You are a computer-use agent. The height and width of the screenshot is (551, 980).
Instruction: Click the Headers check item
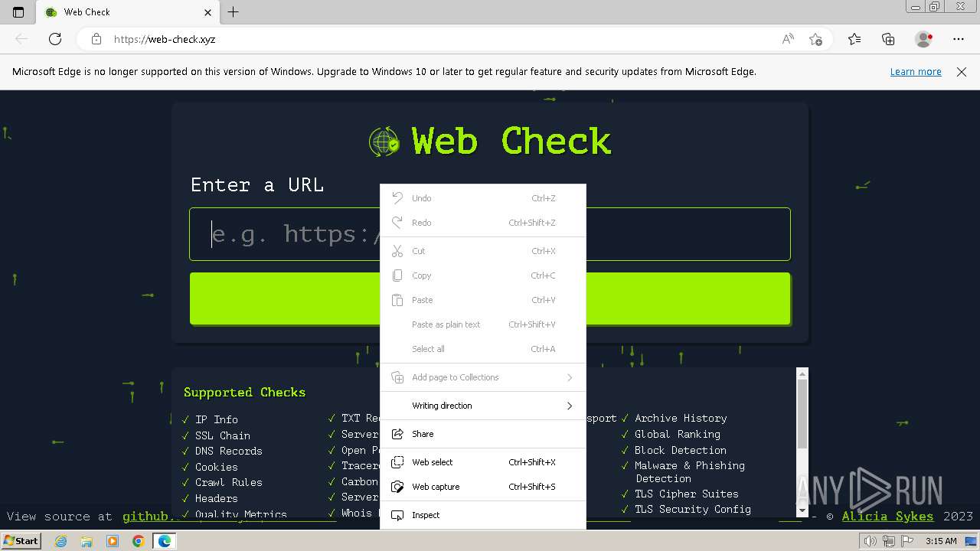(x=216, y=498)
